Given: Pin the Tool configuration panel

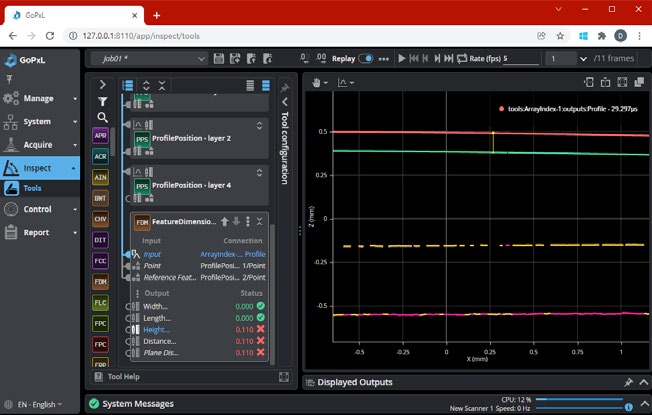Looking at the screenshot, I should tap(285, 88).
